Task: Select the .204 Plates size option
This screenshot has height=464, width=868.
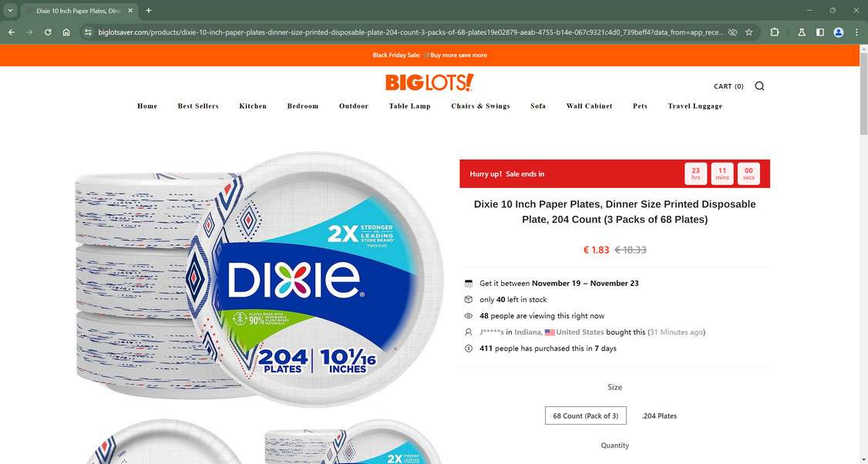Action: coord(659,416)
